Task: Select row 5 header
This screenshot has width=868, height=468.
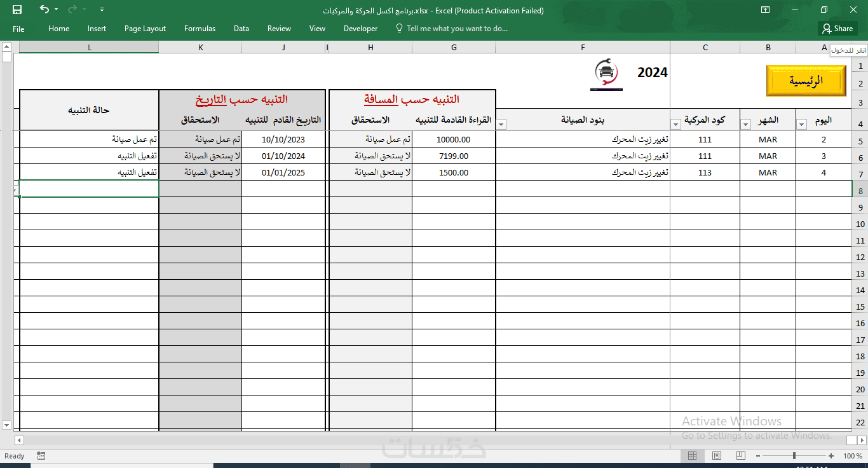Action: (860, 141)
